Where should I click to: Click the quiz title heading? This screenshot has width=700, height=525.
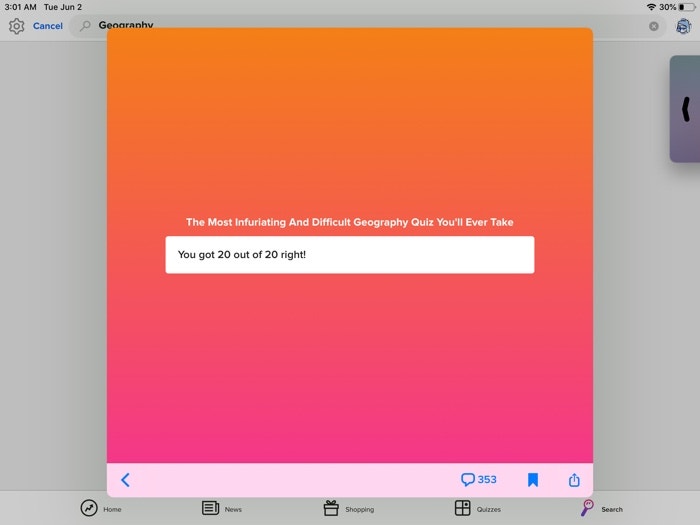point(350,222)
